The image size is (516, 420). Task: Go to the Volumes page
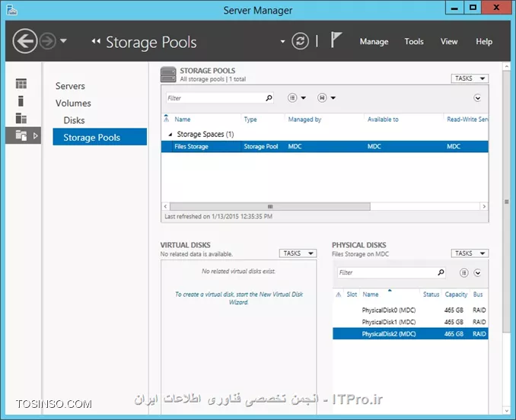pyautogui.click(x=73, y=103)
